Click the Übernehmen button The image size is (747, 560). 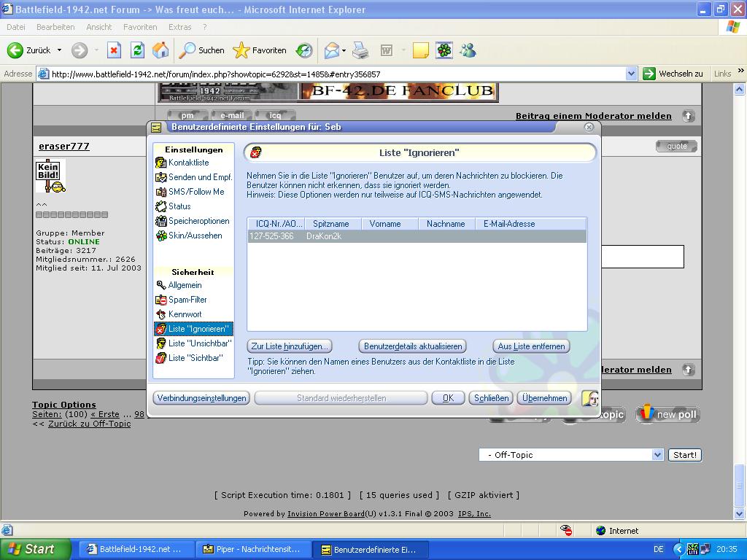coord(544,398)
